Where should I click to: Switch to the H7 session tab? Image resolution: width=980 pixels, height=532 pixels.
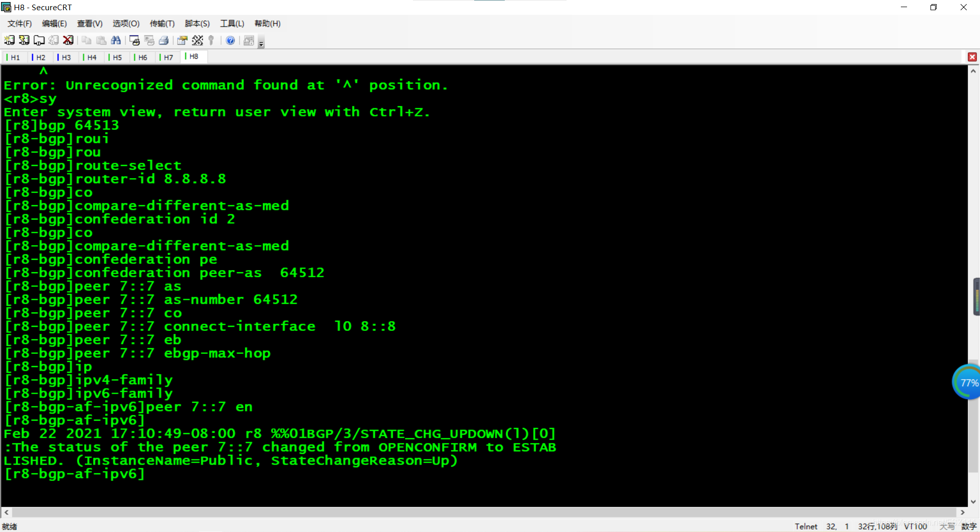(x=166, y=57)
